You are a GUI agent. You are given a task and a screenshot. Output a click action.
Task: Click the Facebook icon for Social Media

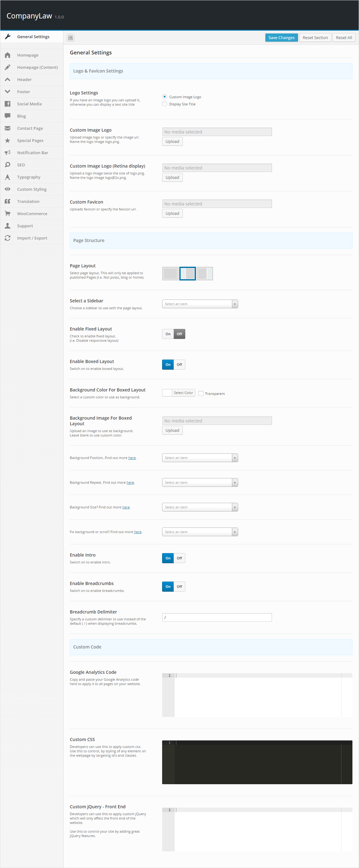pos(8,104)
